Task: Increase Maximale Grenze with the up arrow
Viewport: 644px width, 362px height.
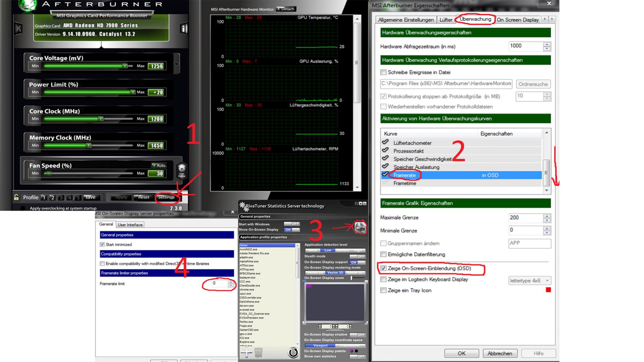Action: click(x=547, y=216)
